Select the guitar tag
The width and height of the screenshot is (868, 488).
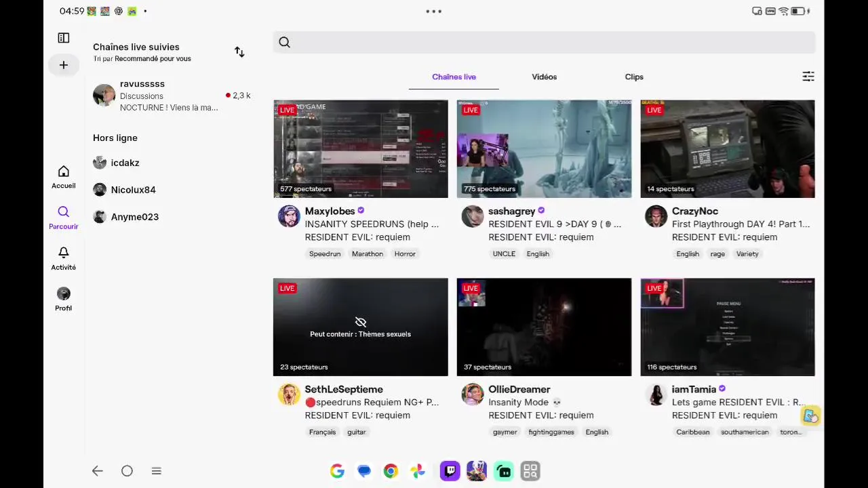tap(356, 432)
